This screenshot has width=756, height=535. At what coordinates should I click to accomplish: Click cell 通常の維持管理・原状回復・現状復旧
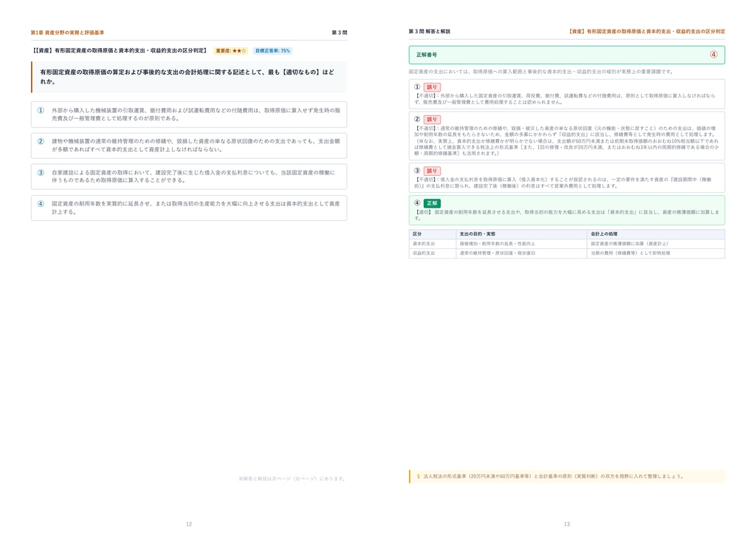(522, 253)
